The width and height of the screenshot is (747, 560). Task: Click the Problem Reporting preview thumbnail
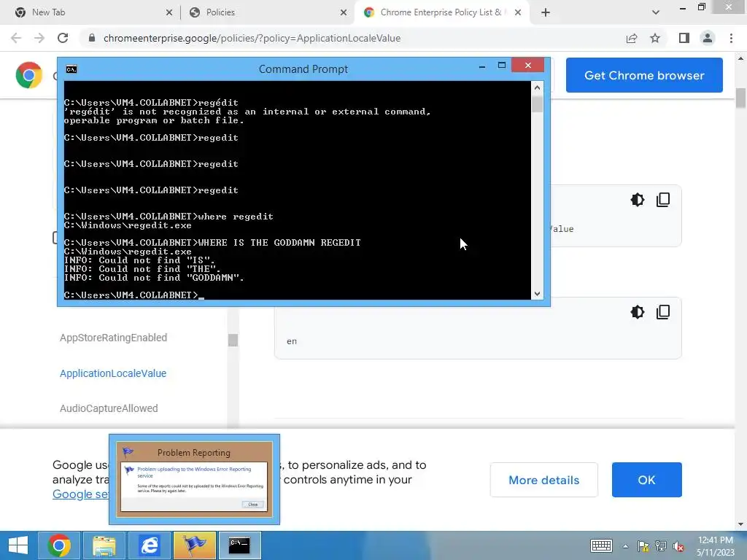[x=194, y=478]
